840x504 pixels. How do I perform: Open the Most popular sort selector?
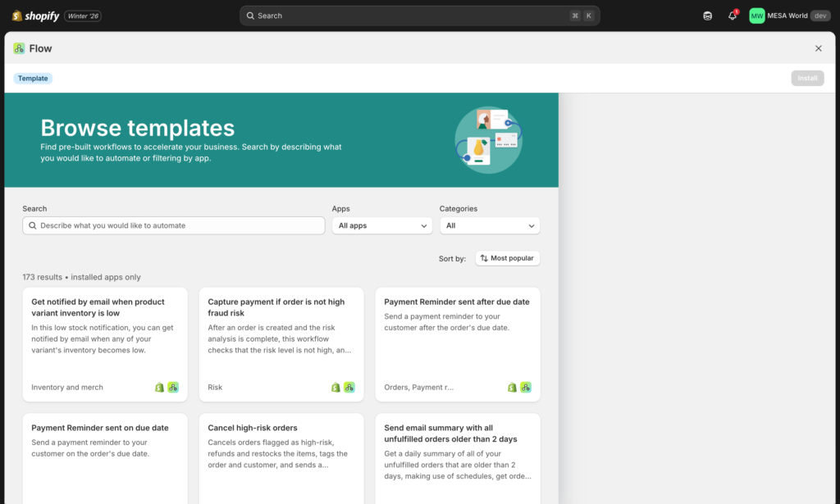point(507,257)
